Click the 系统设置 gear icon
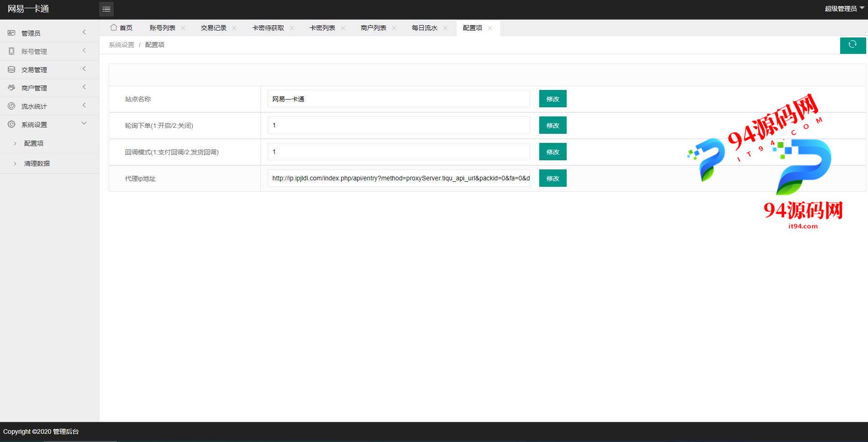 click(11, 124)
